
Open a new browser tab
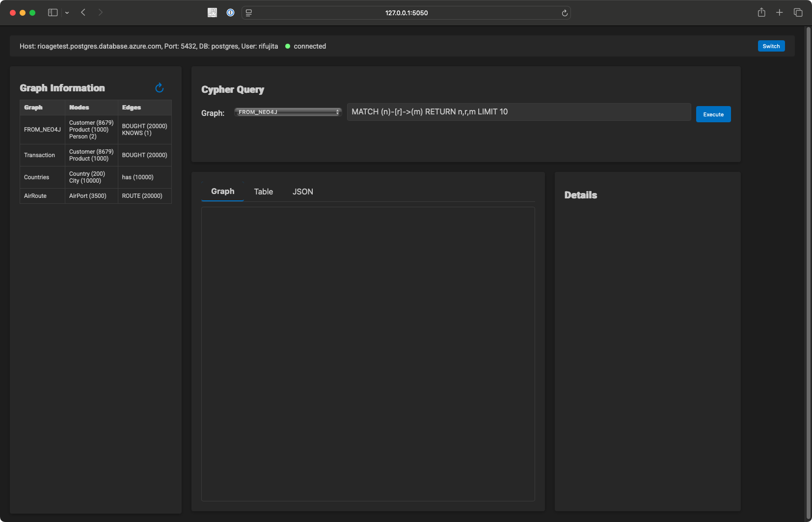pos(779,12)
